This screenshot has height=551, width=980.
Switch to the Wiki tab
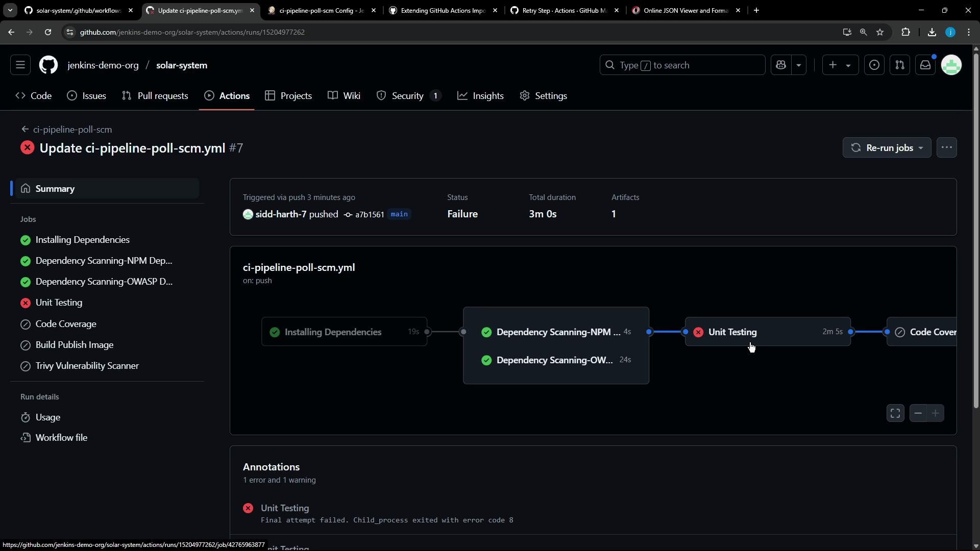point(344,96)
